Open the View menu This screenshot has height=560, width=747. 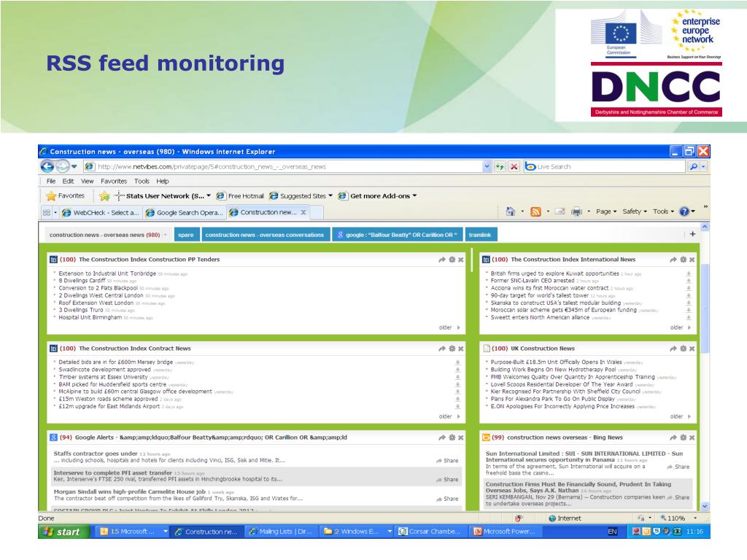[88, 181]
